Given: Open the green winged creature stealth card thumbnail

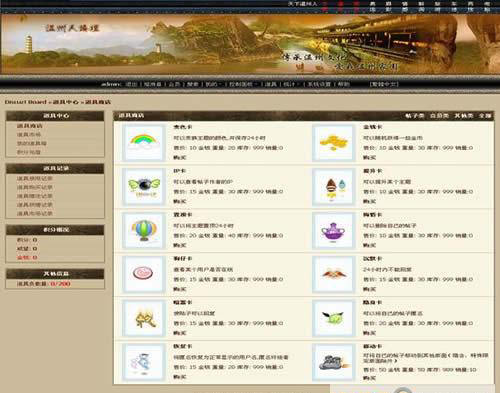Looking at the screenshot, I should pos(333,318).
